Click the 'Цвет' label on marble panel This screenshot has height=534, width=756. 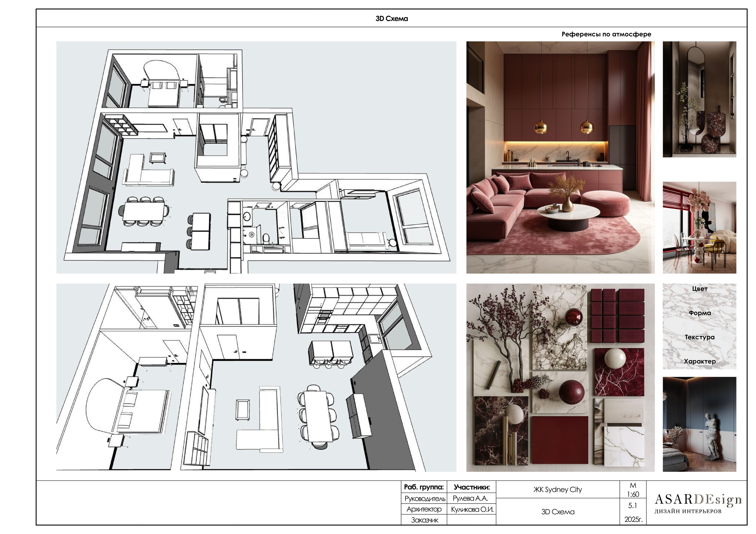(x=699, y=289)
